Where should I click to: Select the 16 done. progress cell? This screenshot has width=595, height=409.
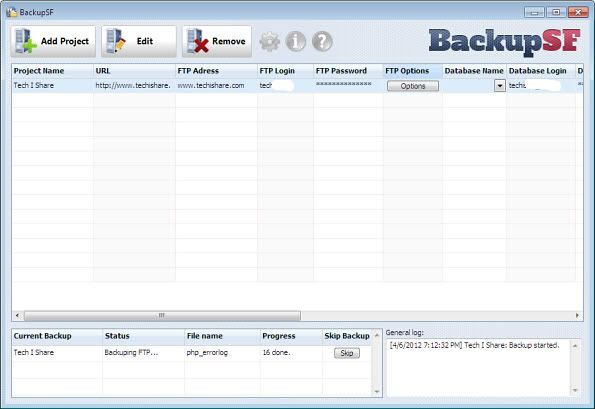click(291, 353)
